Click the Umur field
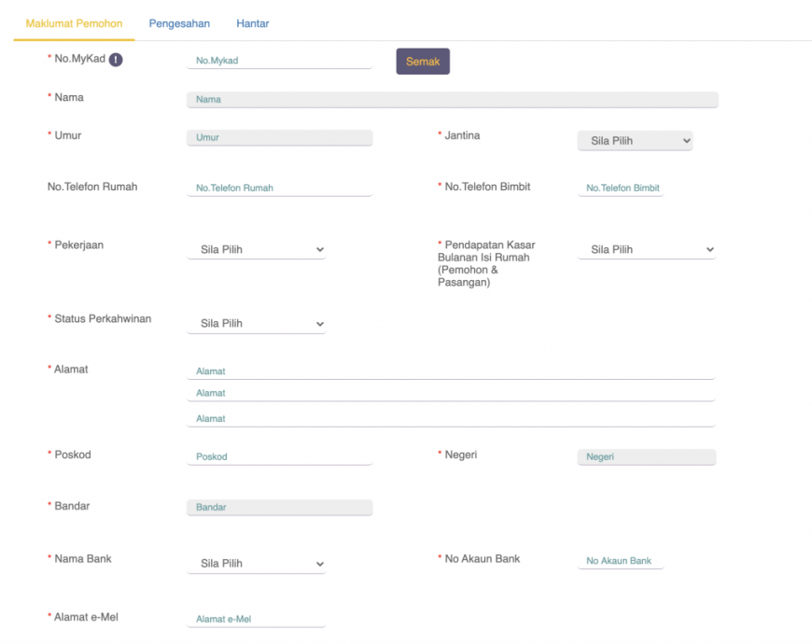812x644 pixels. point(279,137)
